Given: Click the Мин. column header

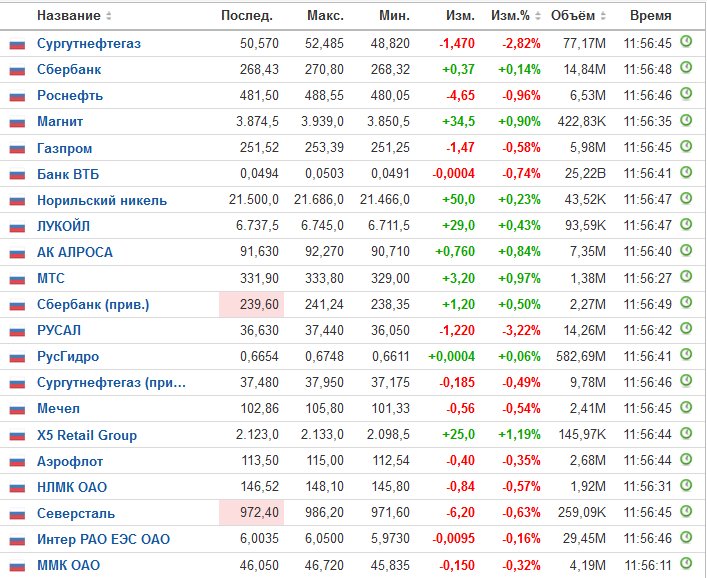Looking at the screenshot, I should point(395,16).
